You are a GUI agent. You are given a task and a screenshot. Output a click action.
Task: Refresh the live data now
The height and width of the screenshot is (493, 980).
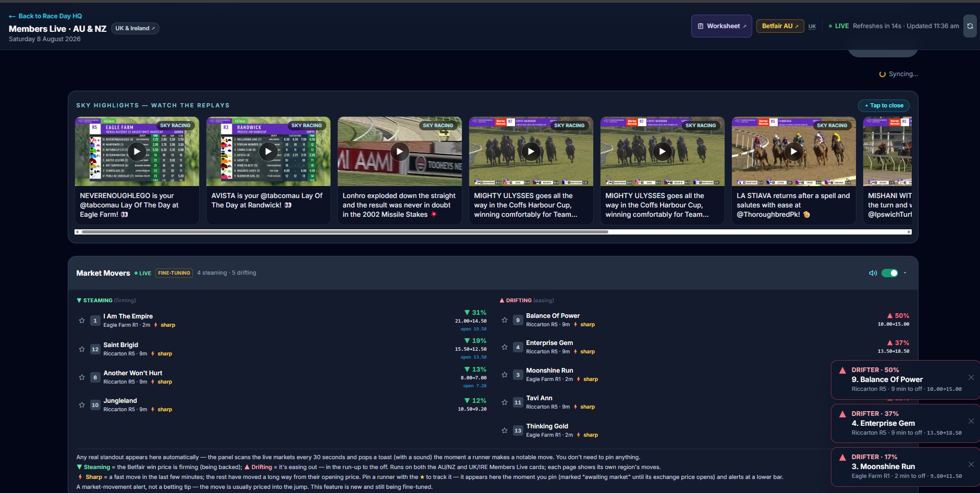[970, 26]
